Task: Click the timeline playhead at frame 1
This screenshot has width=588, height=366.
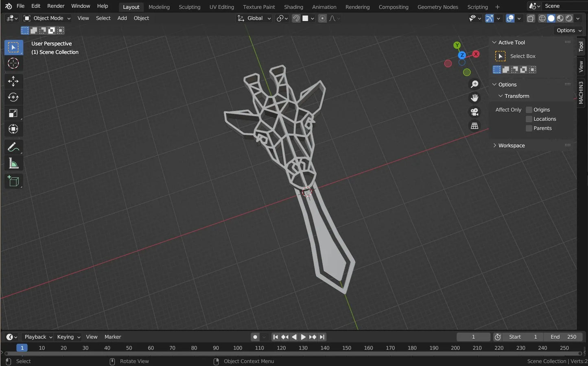Action: click(x=22, y=348)
